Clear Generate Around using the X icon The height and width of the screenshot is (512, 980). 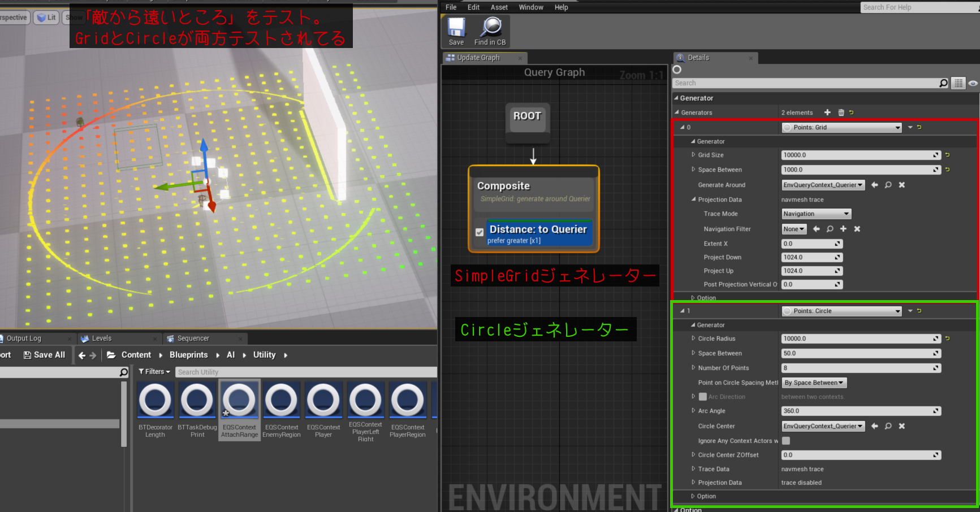902,185
